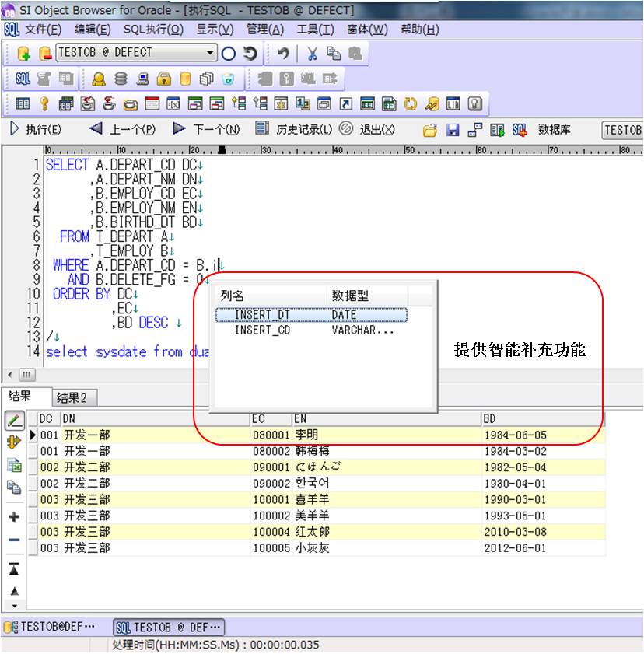
Task: Click the open folder icon on execution toolbar
Action: click(429, 130)
